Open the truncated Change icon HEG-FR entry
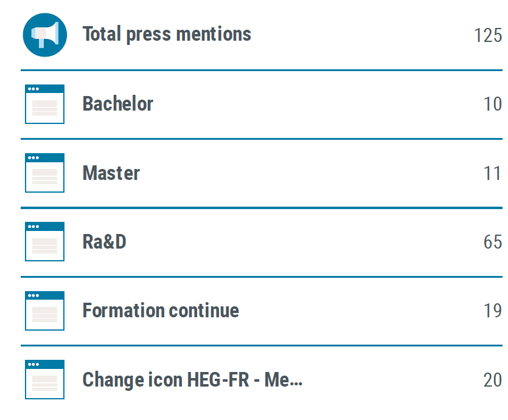 pyautogui.click(x=192, y=380)
